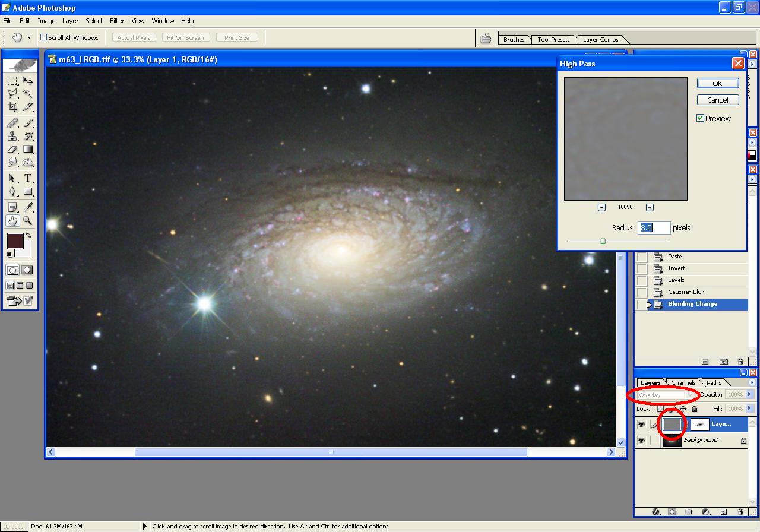Click the foreground color swatch
760x532 pixels.
15,241
